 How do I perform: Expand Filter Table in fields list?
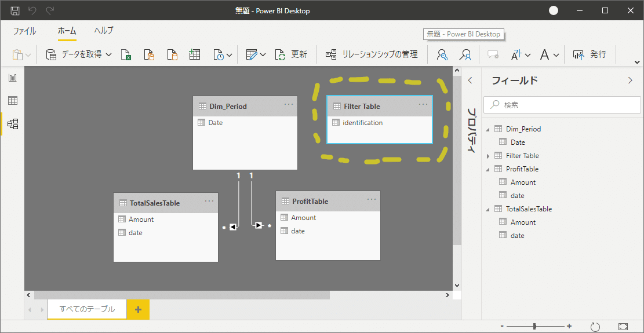point(488,156)
